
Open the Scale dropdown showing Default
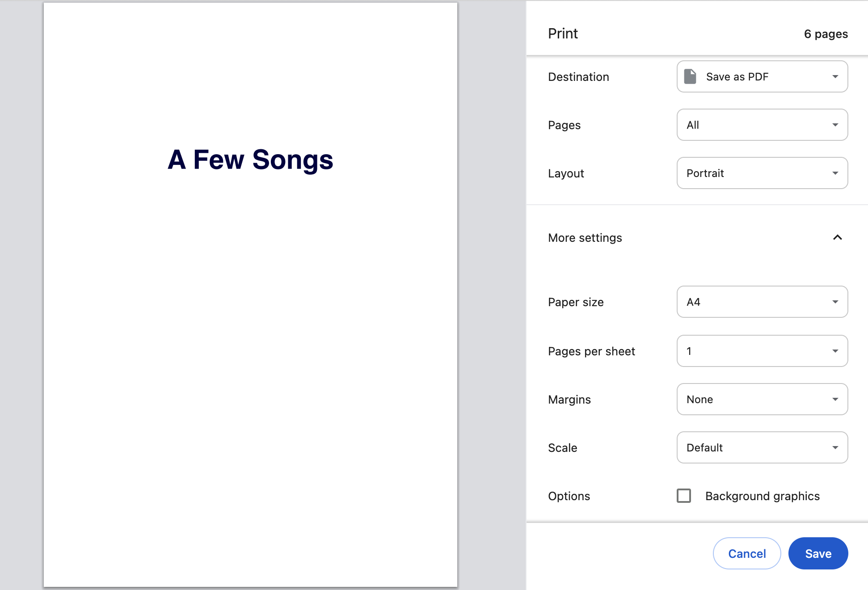point(762,447)
